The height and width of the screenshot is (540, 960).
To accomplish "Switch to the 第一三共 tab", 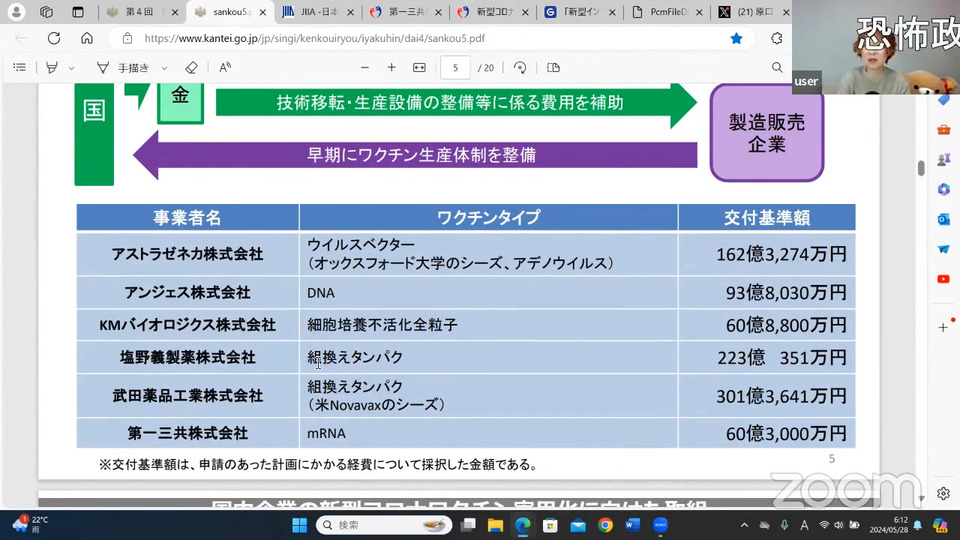I will [405, 12].
